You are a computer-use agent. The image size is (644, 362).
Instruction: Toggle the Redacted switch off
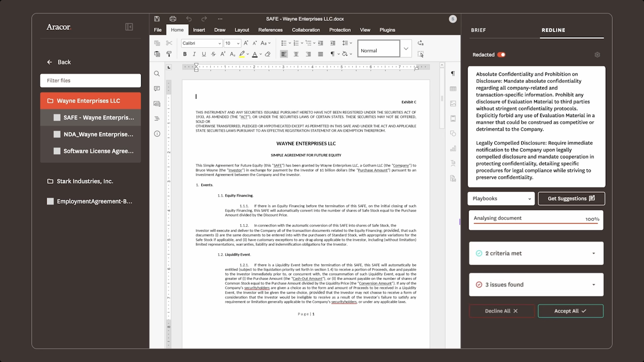pos(501,55)
